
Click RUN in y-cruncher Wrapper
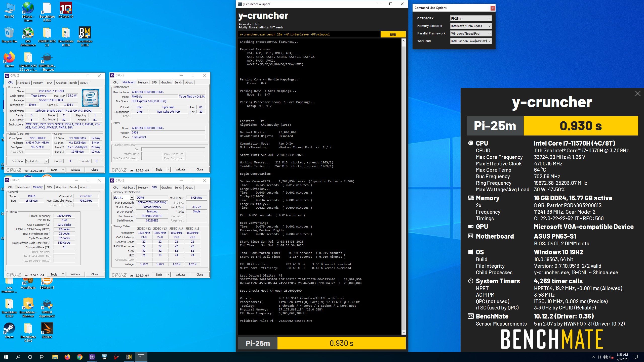point(393,34)
